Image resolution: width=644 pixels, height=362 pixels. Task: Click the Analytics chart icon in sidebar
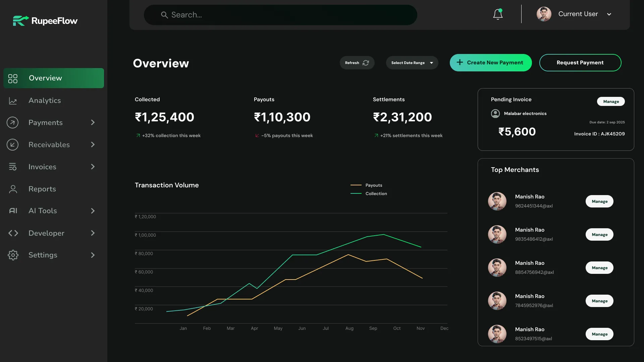tap(13, 101)
